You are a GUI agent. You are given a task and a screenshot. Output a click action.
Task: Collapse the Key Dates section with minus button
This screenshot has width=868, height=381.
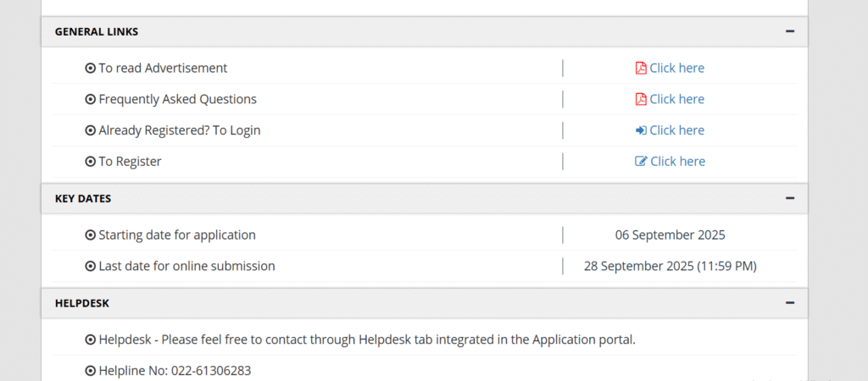[790, 198]
